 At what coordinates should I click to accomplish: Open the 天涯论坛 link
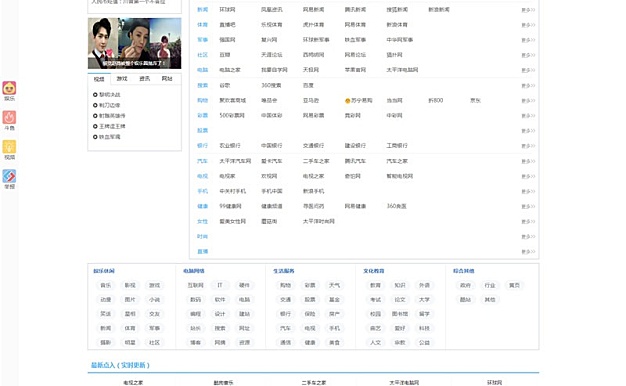click(271, 55)
